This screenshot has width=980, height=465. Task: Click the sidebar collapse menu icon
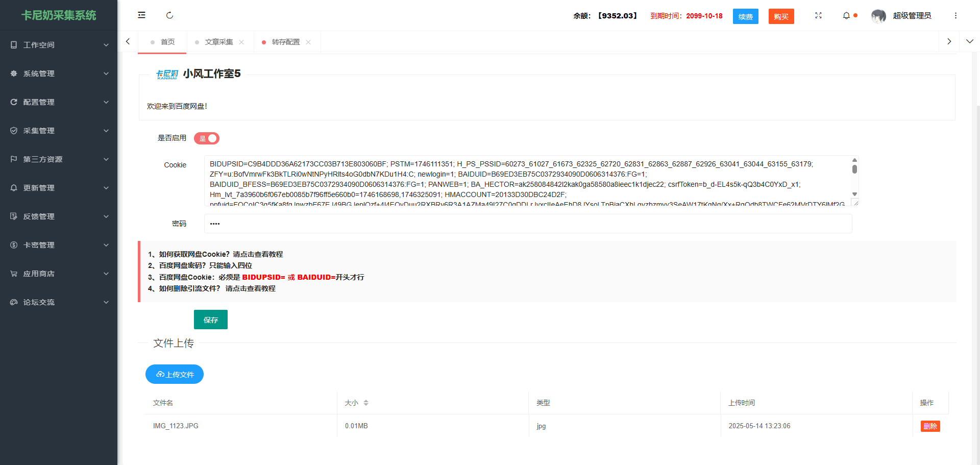coord(141,15)
